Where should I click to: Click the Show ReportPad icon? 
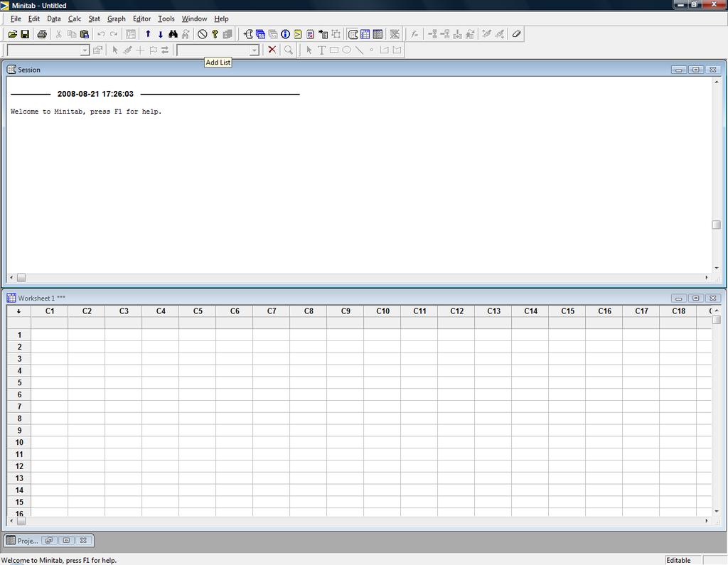click(x=310, y=34)
